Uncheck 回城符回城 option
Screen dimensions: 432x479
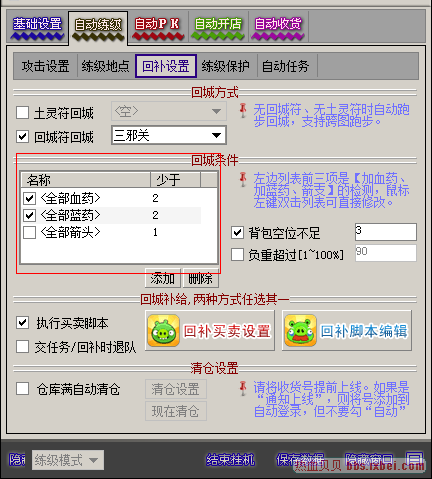[x=22, y=137]
